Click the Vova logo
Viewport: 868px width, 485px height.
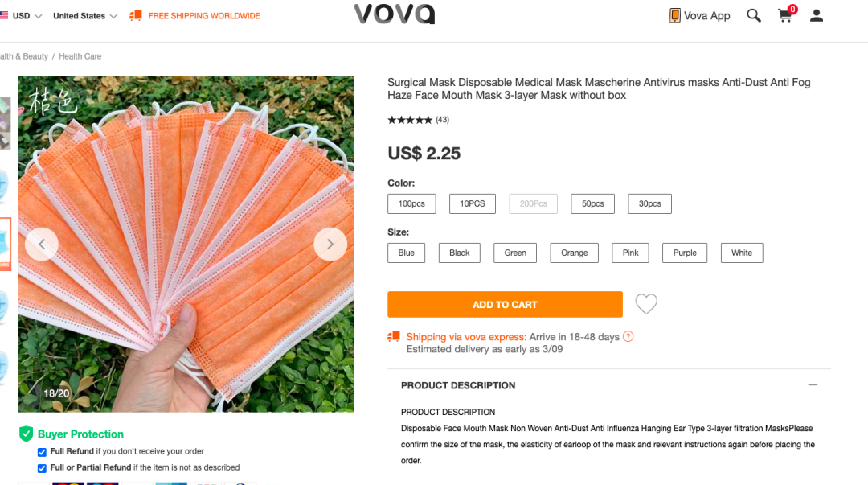(x=394, y=14)
